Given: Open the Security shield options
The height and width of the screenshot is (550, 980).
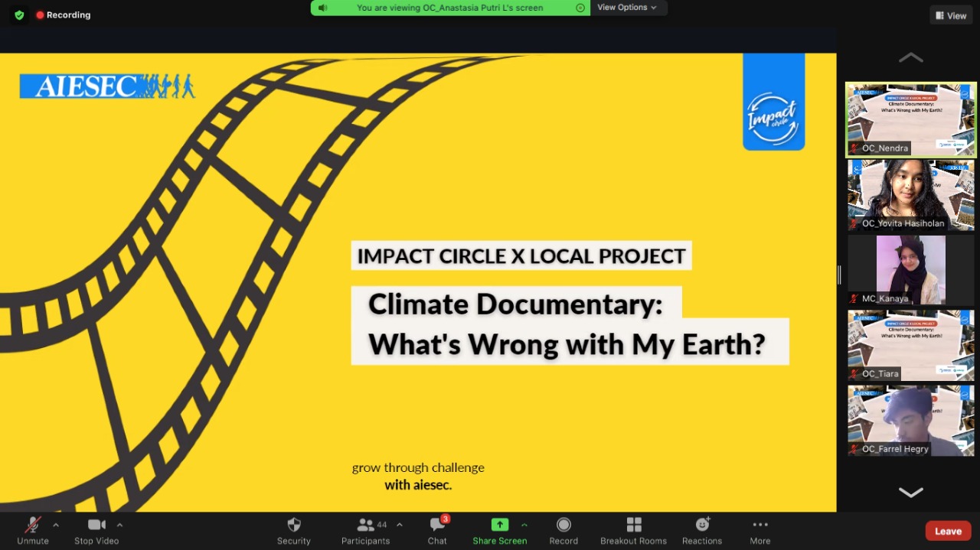Looking at the screenshot, I should pyautogui.click(x=294, y=526).
